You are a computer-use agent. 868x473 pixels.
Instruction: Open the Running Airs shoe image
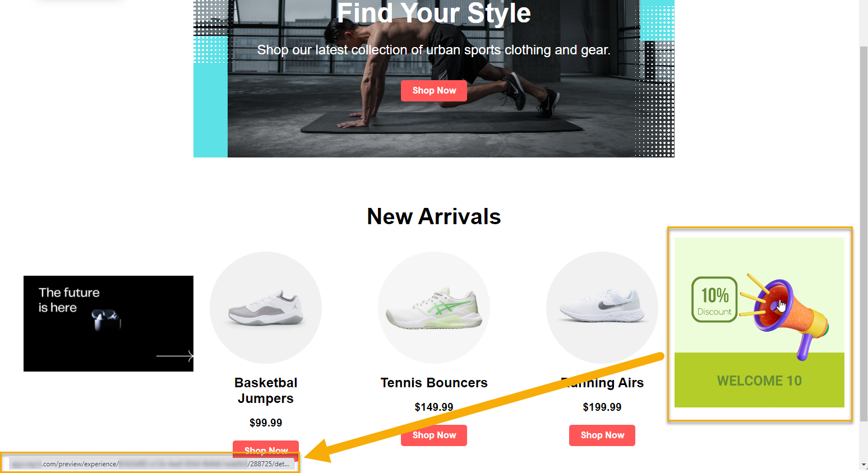602,308
